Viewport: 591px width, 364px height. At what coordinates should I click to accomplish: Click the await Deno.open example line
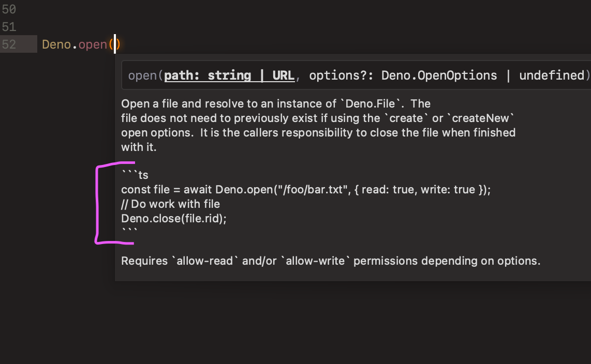[305, 189]
